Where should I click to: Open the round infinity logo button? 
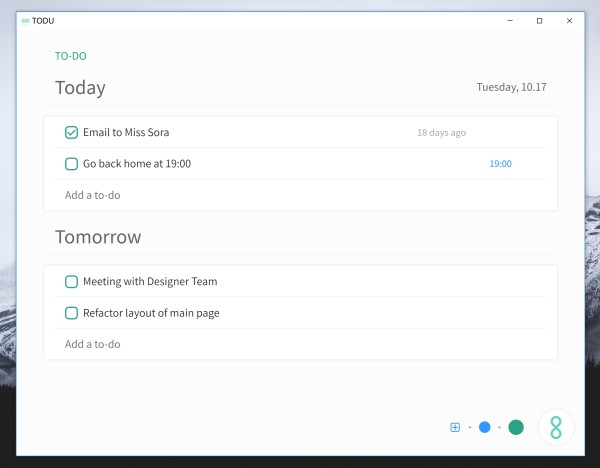(x=556, y=427)
